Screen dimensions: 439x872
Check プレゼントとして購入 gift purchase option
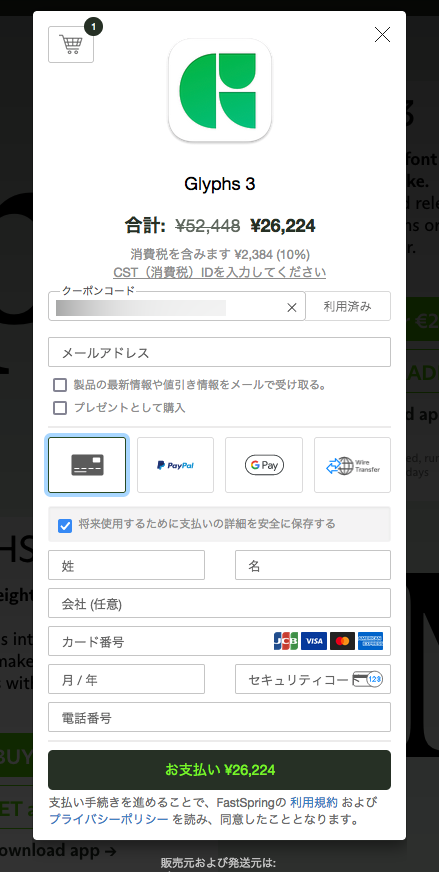60,408
